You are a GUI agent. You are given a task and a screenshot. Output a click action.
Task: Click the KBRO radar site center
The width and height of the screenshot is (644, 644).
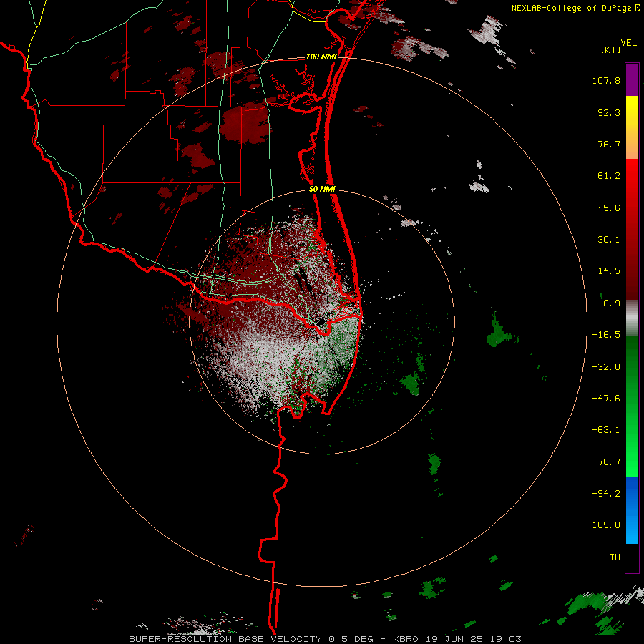click(321, 320)
